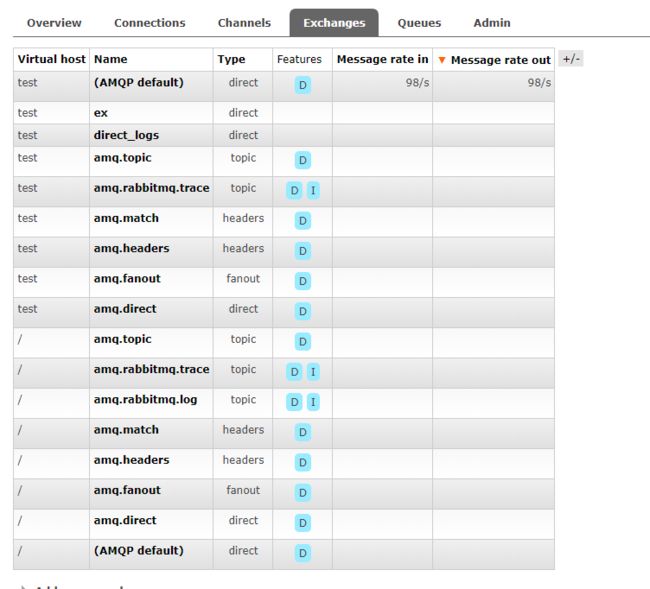Sort table by Name column header
This screenshot has height=589, width=650.
click(x=111, y=59)
